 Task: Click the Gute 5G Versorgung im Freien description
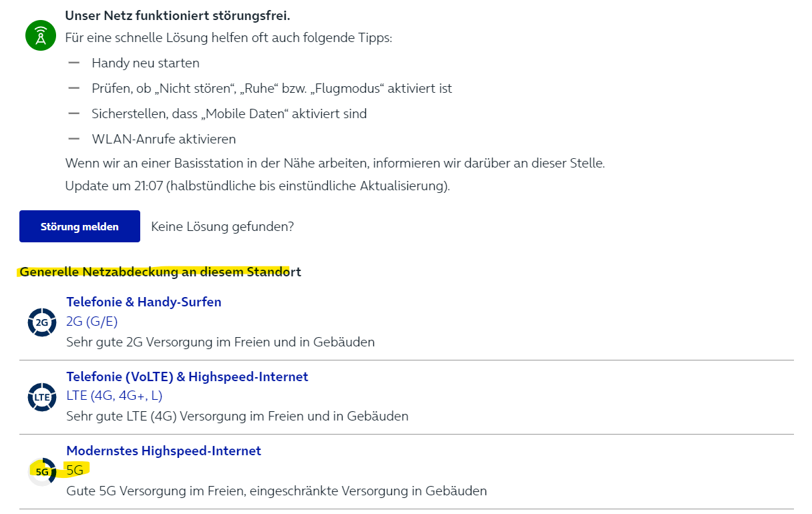pos(276,491)
